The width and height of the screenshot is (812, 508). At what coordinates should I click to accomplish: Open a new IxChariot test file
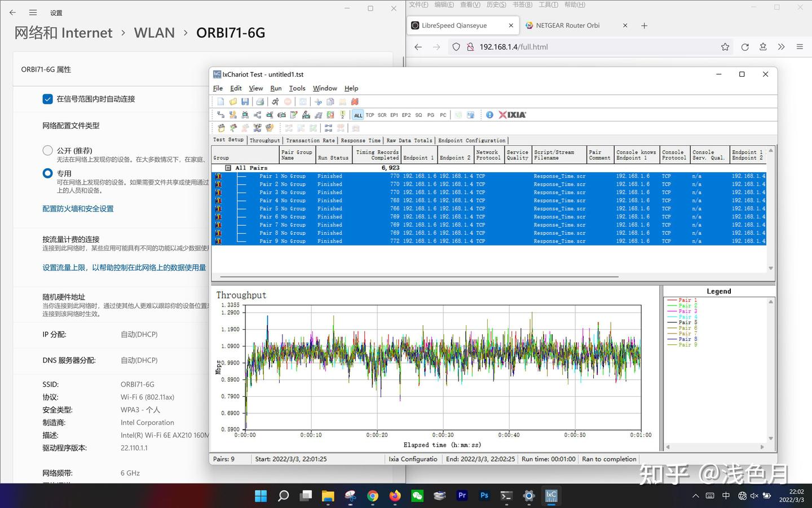(220, 101)
